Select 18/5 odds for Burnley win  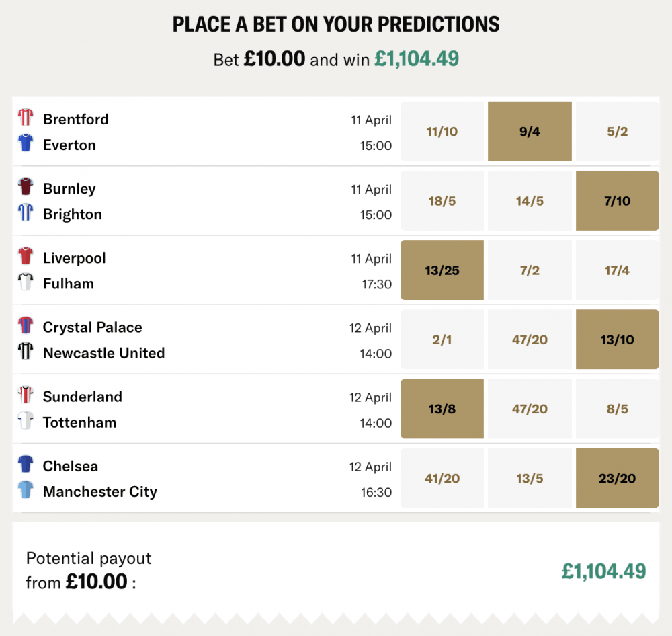coord(442,200)
